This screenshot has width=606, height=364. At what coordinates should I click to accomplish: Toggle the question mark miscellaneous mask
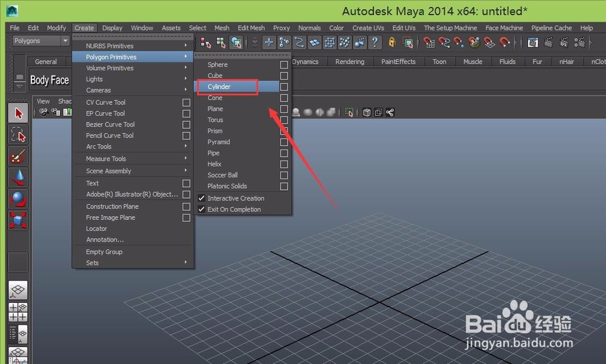pos(375,42)
